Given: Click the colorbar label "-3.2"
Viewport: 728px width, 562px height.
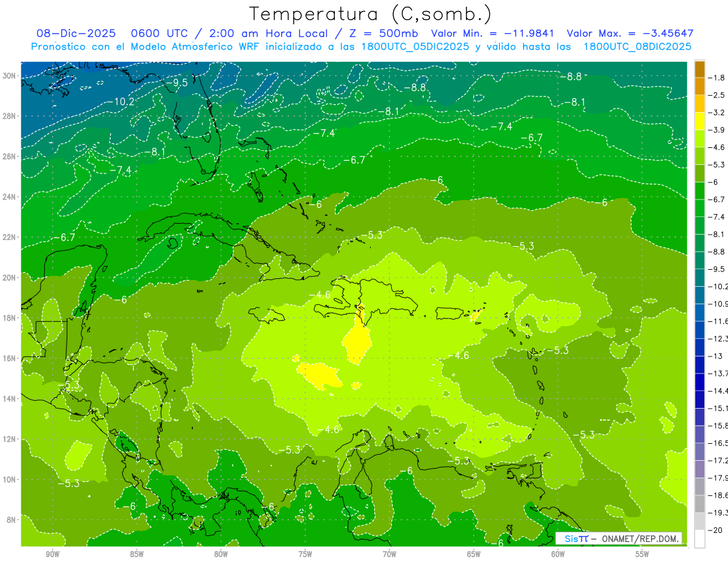Looking at the screenshot, I should (x=718, y=113).
